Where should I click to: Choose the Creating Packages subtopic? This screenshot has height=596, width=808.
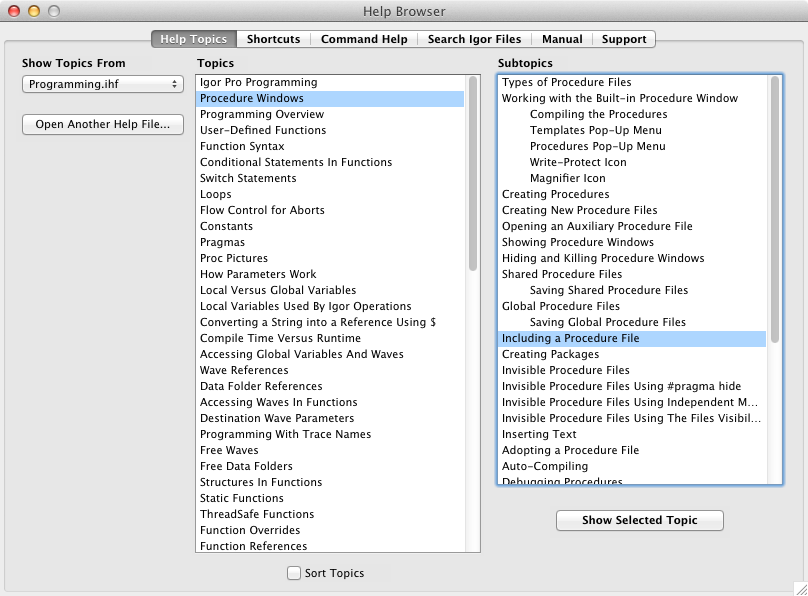coord(632,354)
